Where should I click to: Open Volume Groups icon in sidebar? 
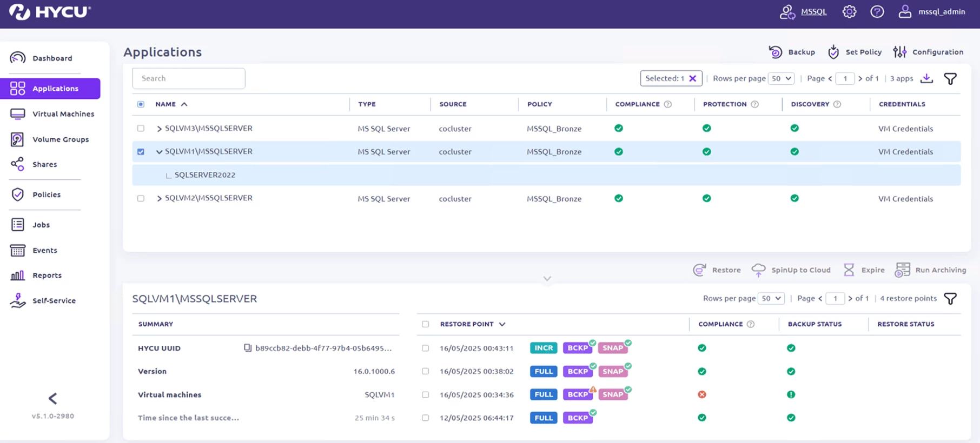(x=17, y=139)
